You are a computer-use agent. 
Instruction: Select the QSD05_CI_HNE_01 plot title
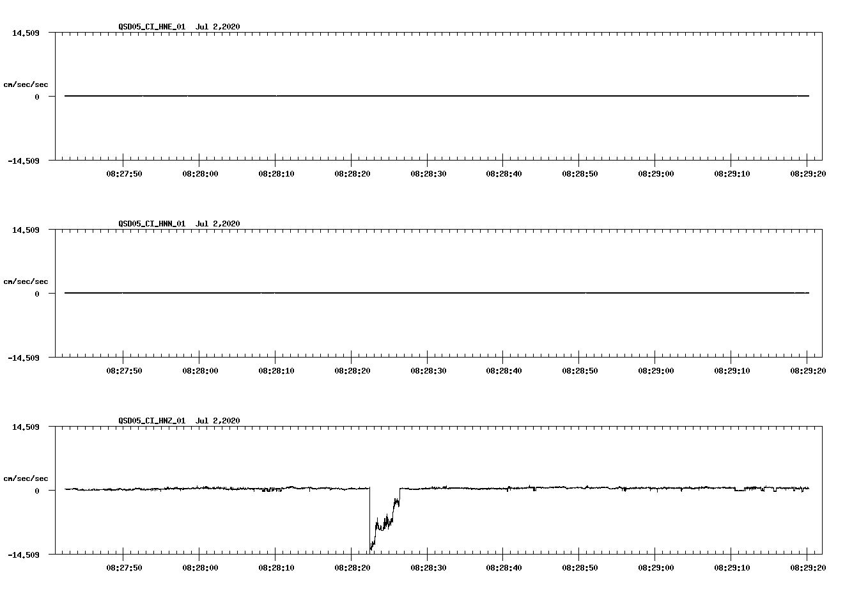(x=152, y=27)
